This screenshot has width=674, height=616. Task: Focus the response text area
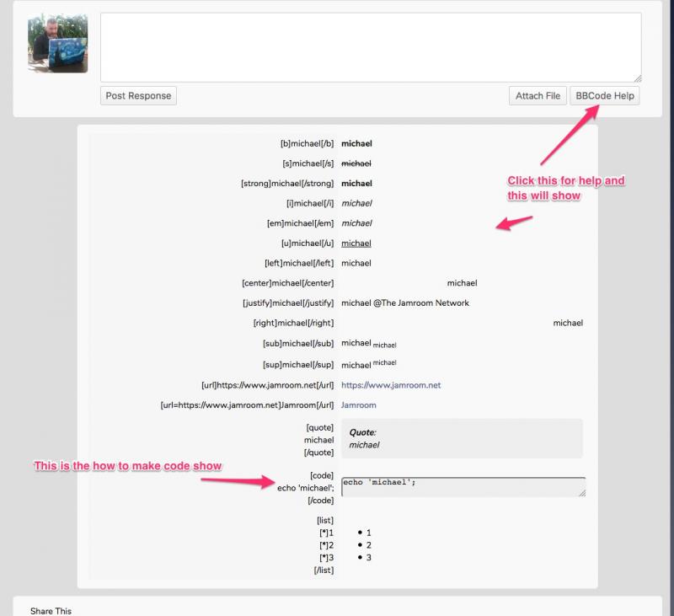(x=371, y=47)
